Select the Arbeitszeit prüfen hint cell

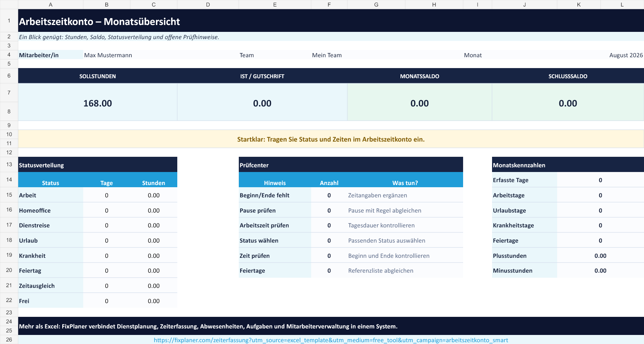point(275,225)
